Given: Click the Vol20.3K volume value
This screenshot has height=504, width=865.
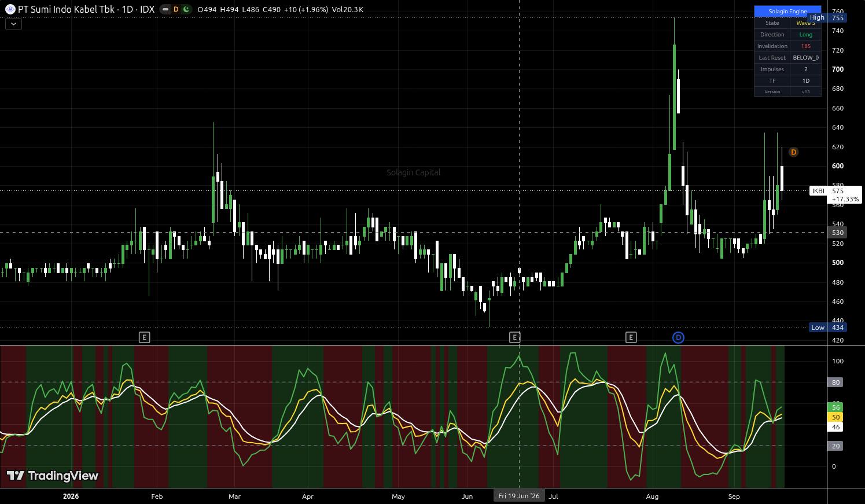Looking at the screenshot, I should coord(348,10).
